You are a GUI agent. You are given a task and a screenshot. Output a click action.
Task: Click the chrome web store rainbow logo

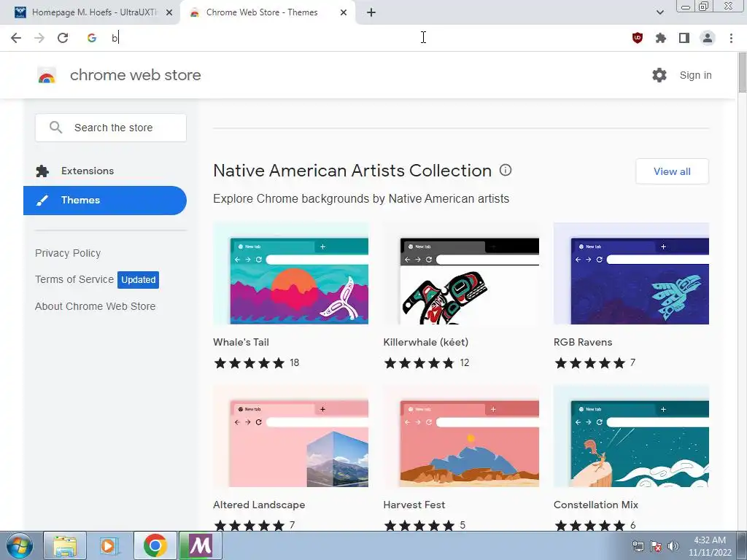[47, 75]
